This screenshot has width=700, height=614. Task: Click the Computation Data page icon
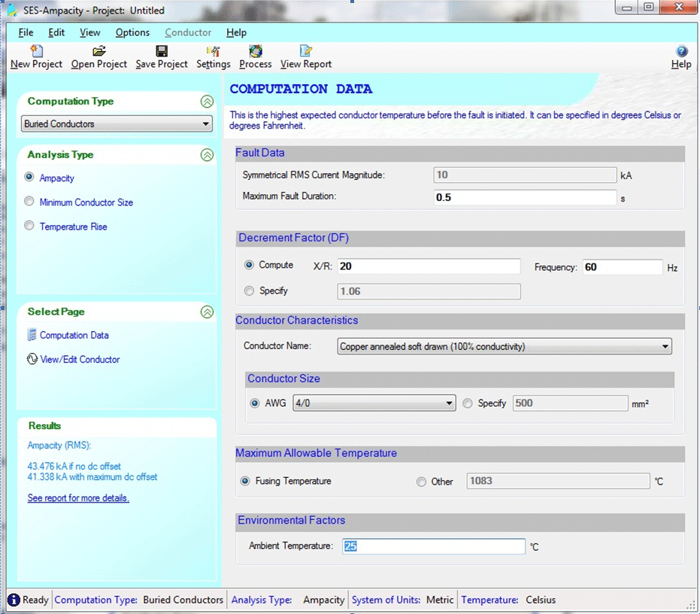click(32, 335)
